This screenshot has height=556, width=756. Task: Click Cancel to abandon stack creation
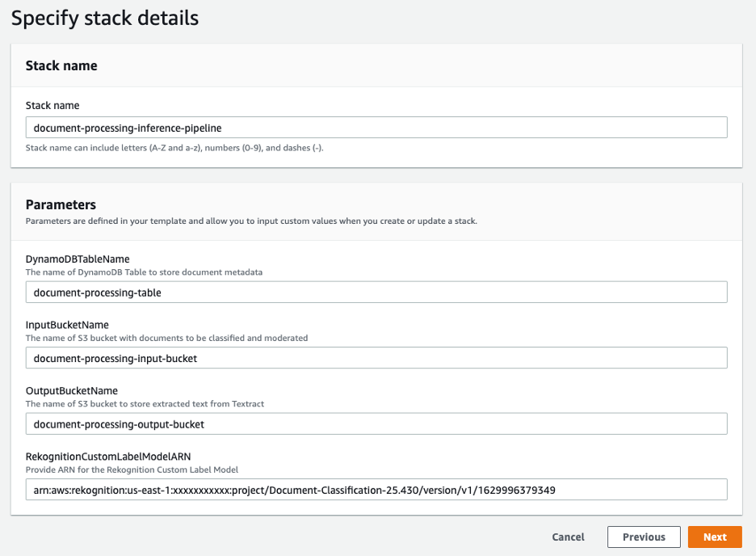pos(568,537)
